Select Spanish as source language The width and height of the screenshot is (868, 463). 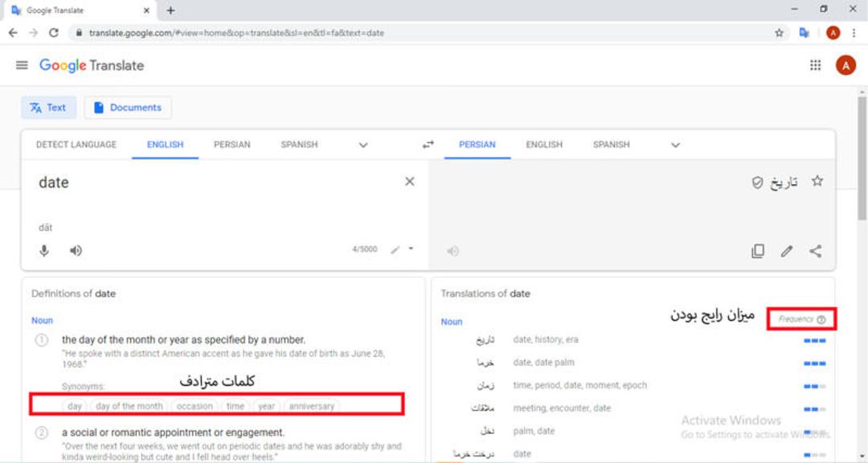coord(299,145)
